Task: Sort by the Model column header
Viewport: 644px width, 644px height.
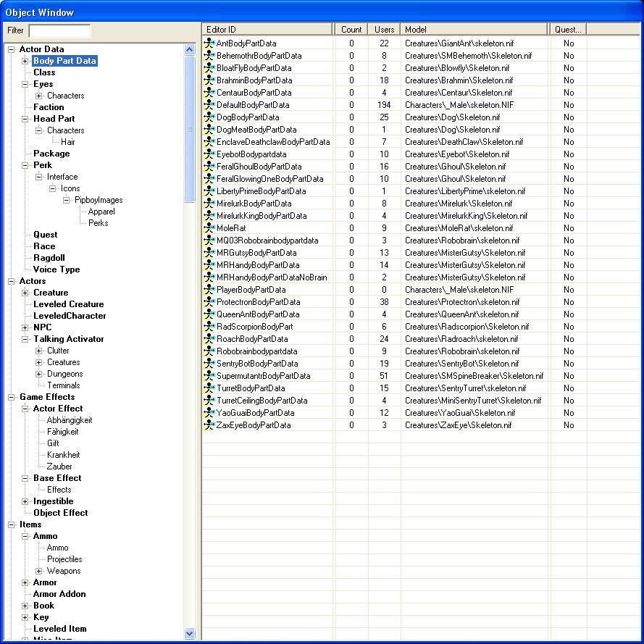Action: (x=474, y=30)
